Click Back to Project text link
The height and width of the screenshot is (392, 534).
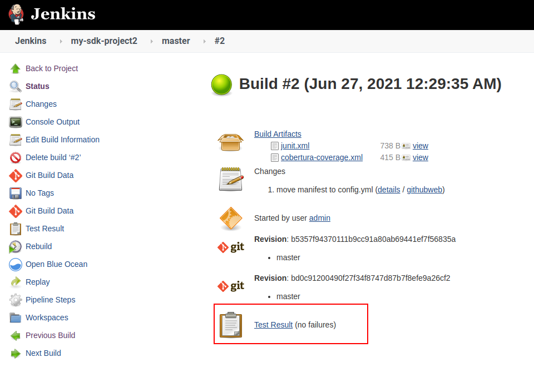(x=52, y=68)
